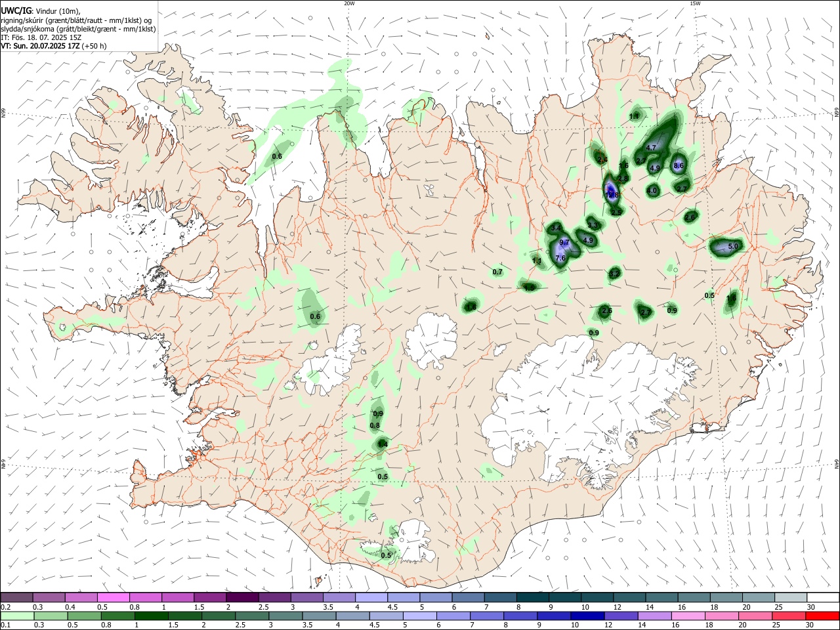Select the lightest green 0.1 swatch in lower legend
The image size is (840, 630).
pyautogui.click(x=17, y=616)
